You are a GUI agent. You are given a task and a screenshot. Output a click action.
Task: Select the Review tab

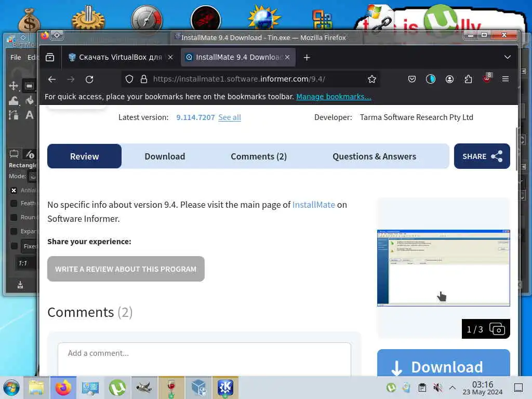coord(85,156)
